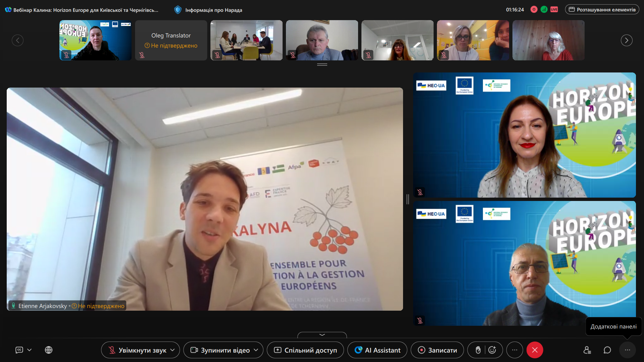Click the green connection statistics icon
Viewport: 644px width, 362px height.
point(544,10)
